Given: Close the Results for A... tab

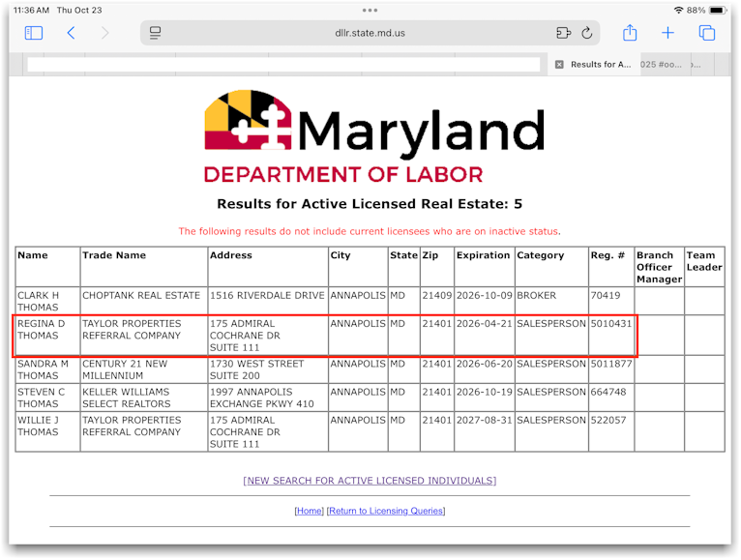Looking at the screenshot, I should [559, 65].
